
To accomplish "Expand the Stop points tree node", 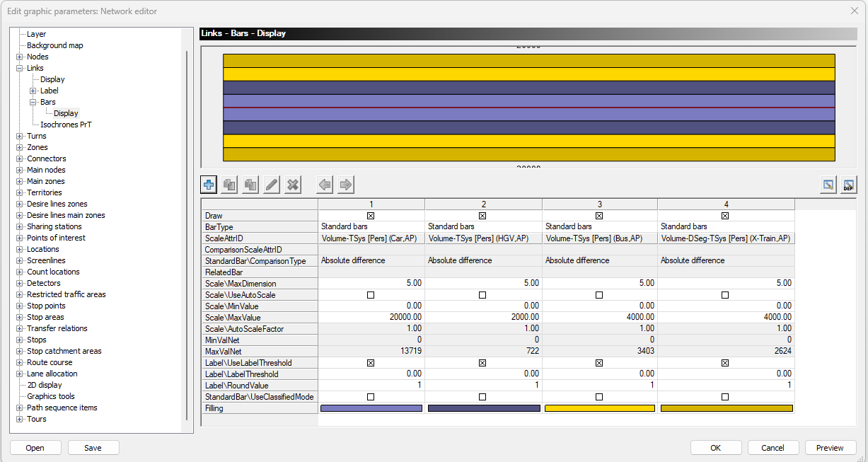I will click(20, 306).
